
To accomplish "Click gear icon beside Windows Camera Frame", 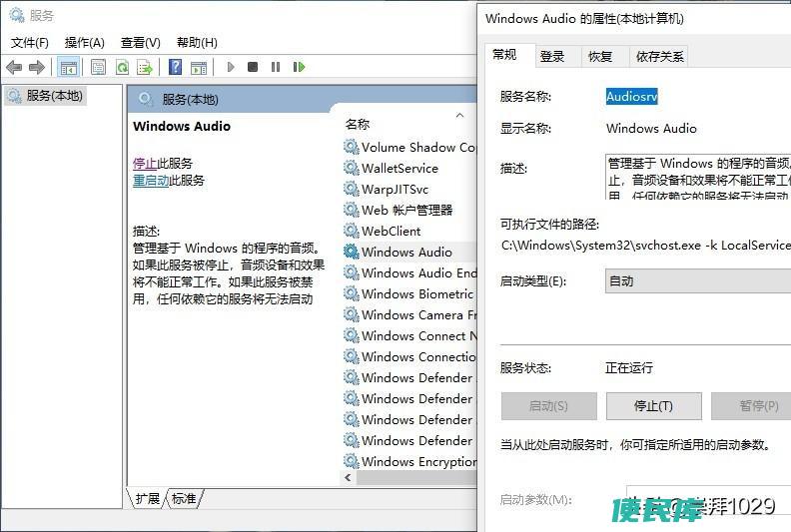I will [352, 314].
